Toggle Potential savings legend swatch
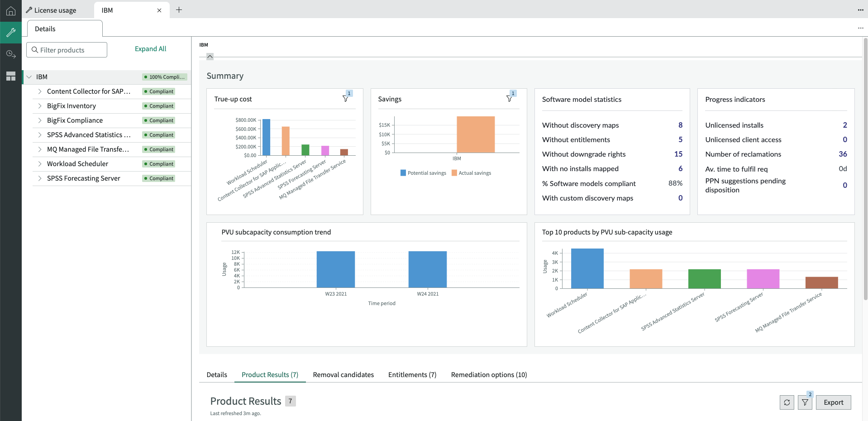 [x=403, y=173]
